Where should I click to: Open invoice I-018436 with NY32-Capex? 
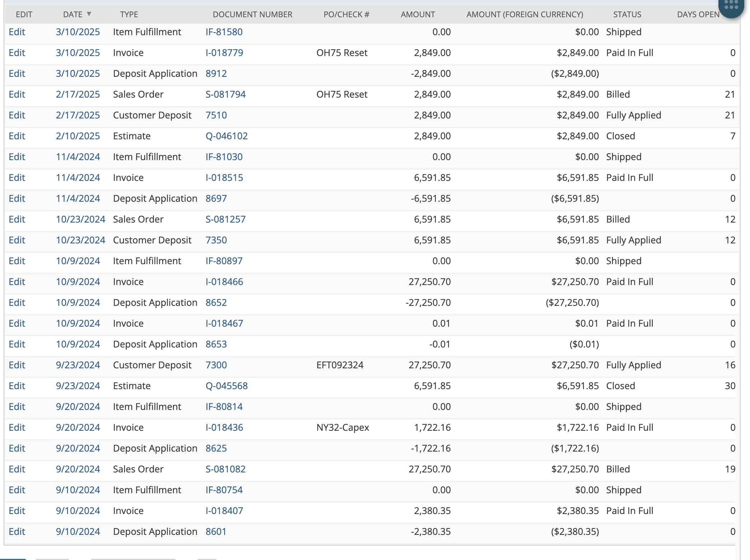pyautogui.click(x=224, y=428)
